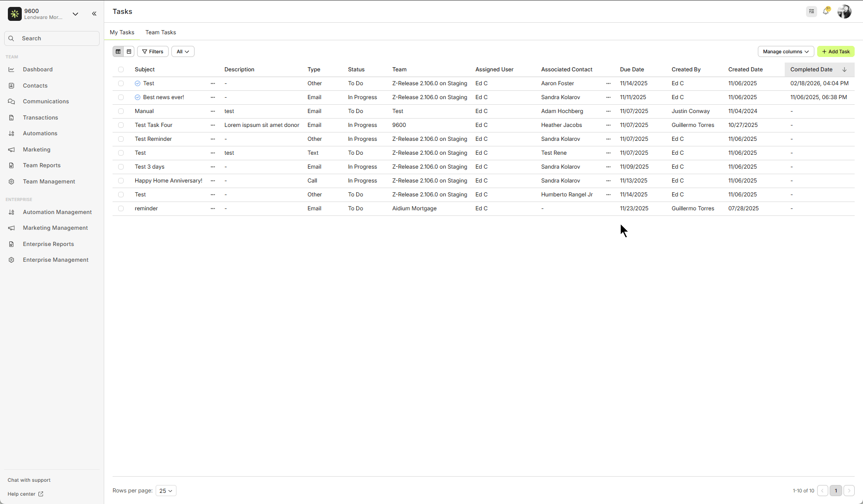Select the Automations icon in the sidebar
Screen dimensions: 863x504
11,133
